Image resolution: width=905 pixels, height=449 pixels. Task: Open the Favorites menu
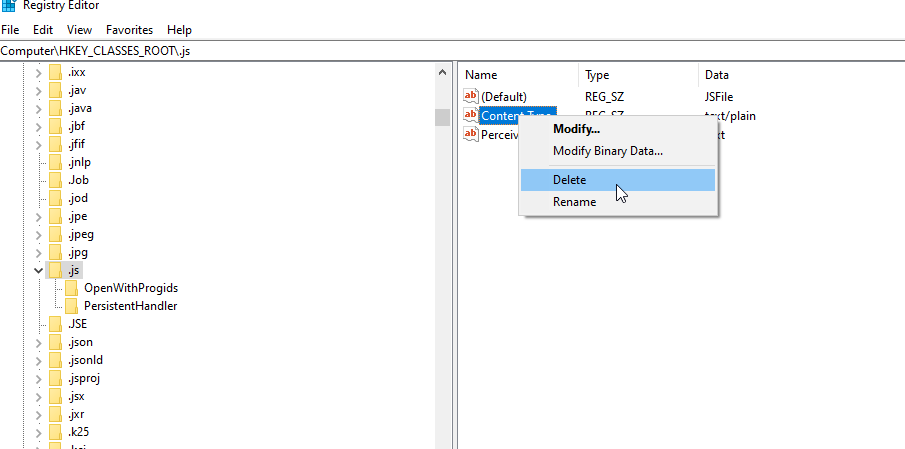pos(129,30)
